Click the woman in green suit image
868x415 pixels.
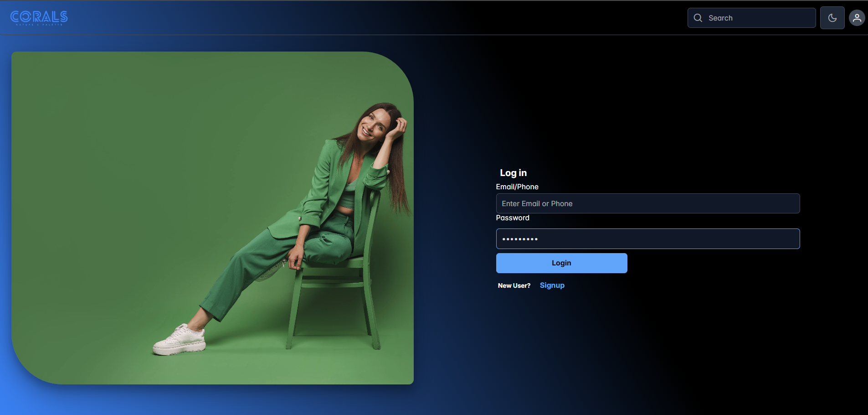click(212, 218)
